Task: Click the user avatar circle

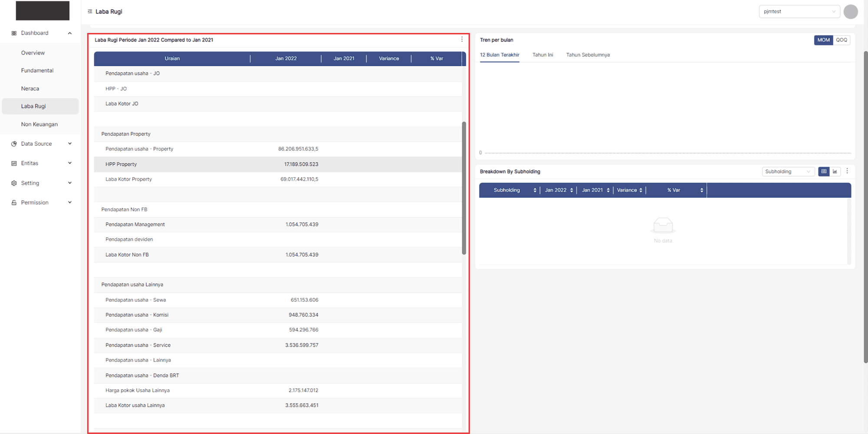Action: point(850,12)
